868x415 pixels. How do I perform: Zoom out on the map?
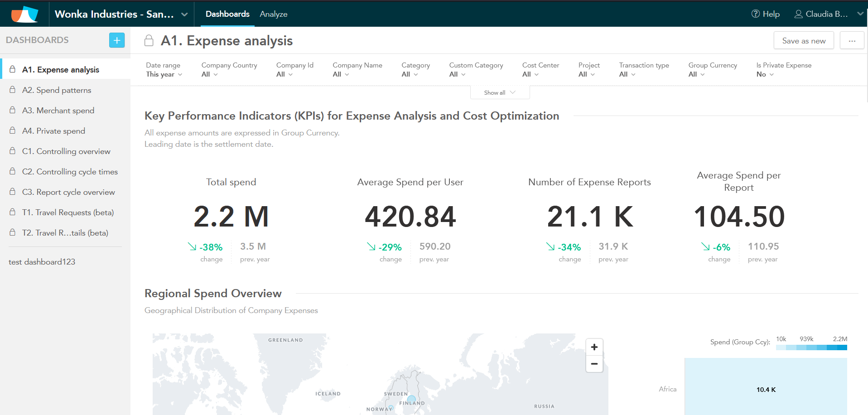594,364
